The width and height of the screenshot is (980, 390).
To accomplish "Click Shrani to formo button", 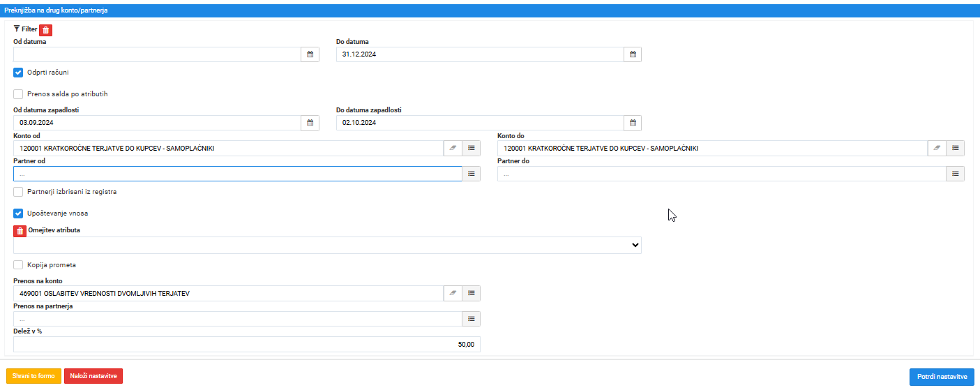I will tap(33, 376).
